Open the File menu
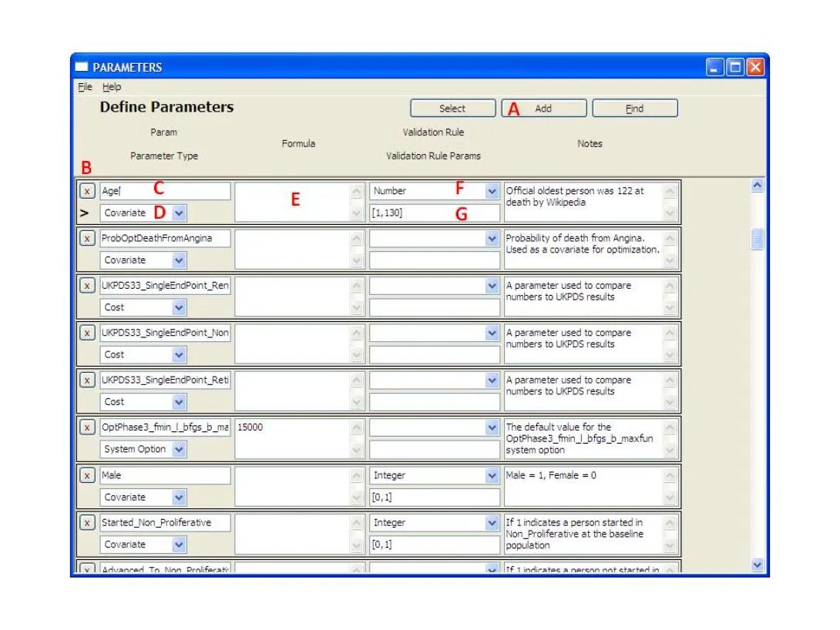Viewport: 840px width, 630px height. point(85,87)
